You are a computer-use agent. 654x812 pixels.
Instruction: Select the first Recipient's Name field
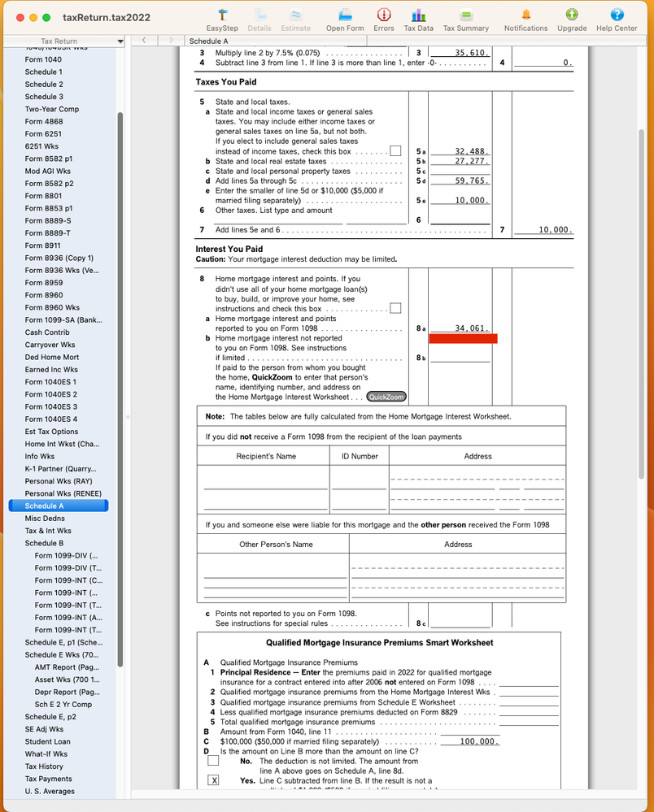tap(266, 484)
